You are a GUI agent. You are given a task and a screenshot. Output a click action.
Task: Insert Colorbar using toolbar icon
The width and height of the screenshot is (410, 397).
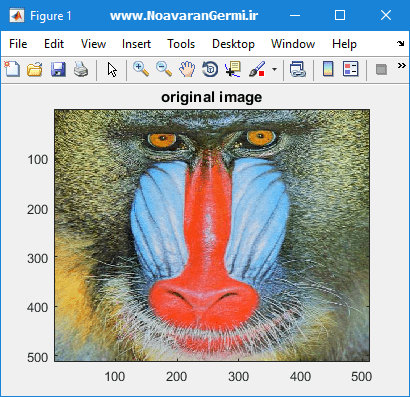click(328, 69)
